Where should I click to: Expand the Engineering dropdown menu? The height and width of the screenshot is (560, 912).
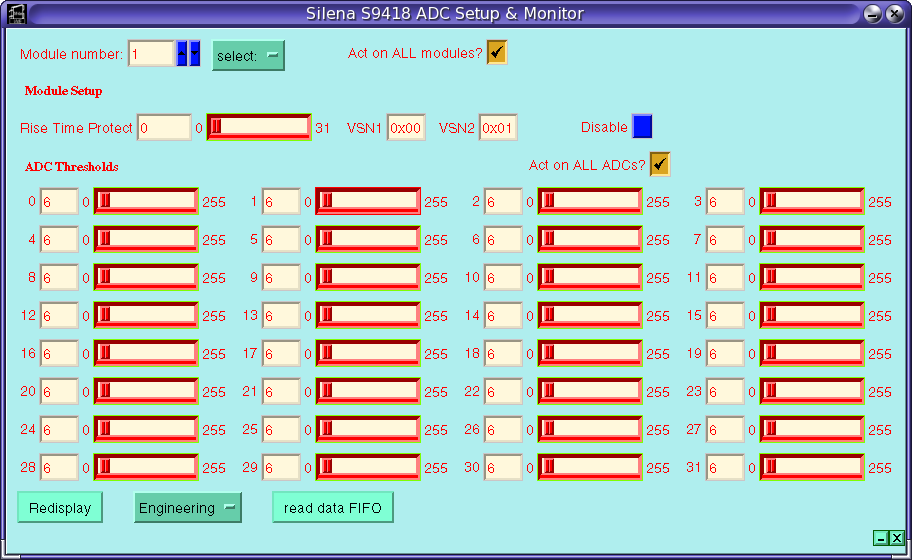tap(188, 508)
